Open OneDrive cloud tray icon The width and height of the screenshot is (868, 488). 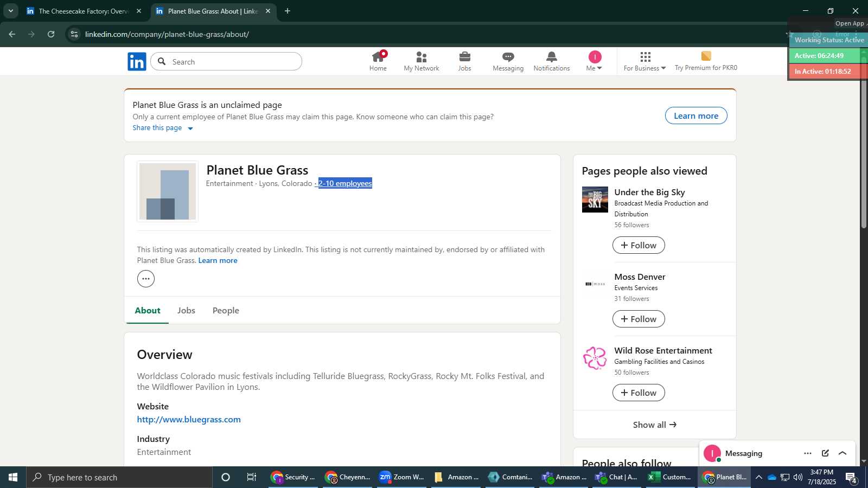coord(771,477)
